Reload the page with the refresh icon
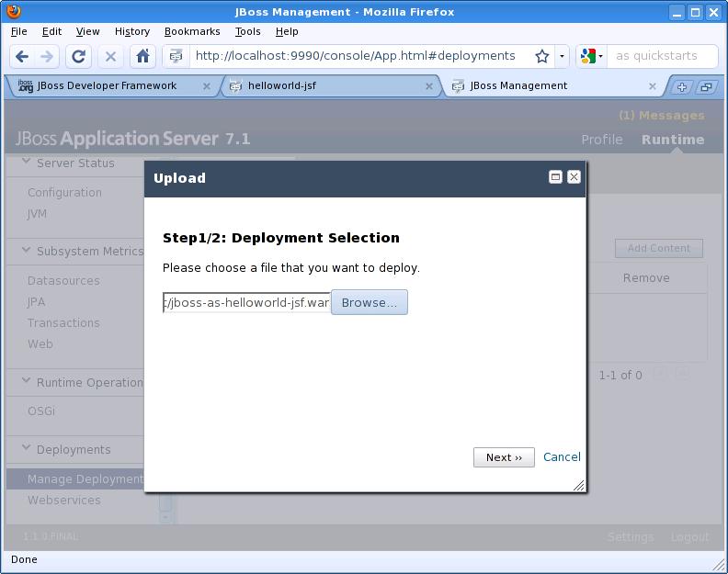 (x=78, y=57)
